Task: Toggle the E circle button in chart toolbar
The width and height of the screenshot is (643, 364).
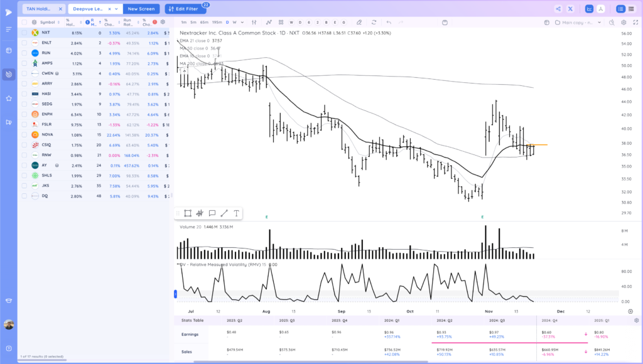Action: click(x=335, y=23)
